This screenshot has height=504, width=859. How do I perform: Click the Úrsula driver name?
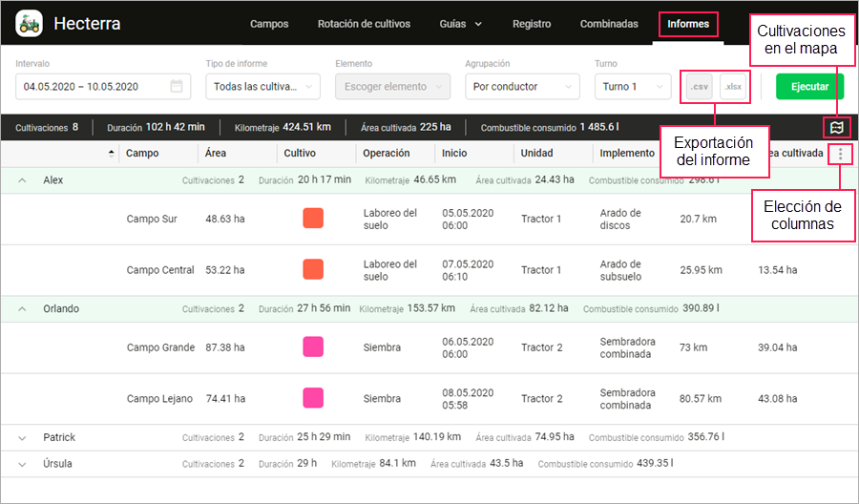(57, 464)
